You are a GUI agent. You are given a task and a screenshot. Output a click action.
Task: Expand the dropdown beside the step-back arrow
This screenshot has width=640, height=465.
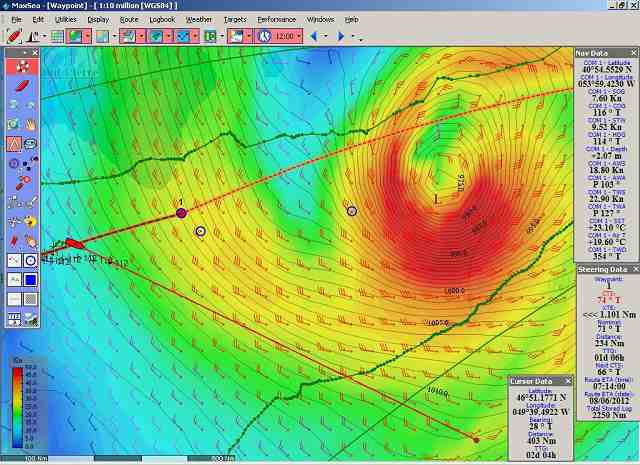point(327,36)
